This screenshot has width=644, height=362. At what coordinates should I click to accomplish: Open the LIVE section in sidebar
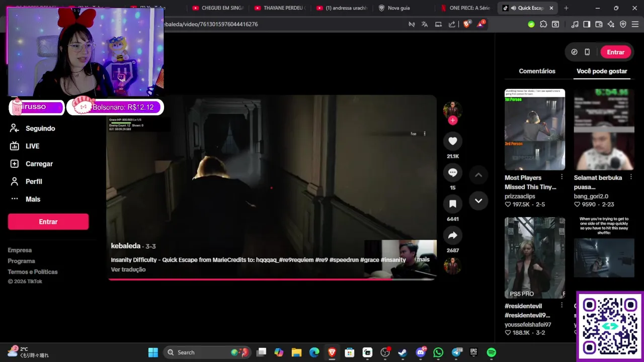[32, 146]
